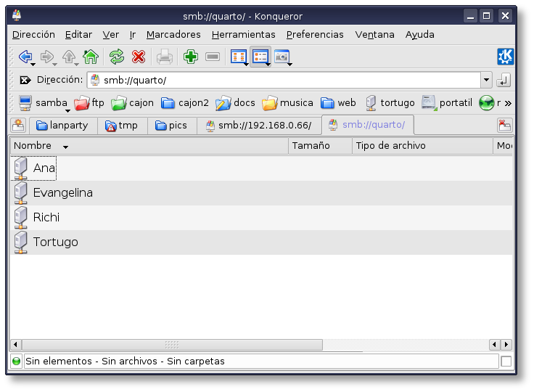
Task: Open the Marcadores menu
Action: (x=173, y=34)
